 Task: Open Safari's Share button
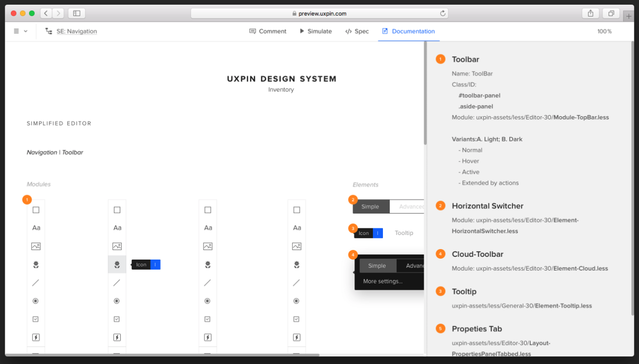590,13
